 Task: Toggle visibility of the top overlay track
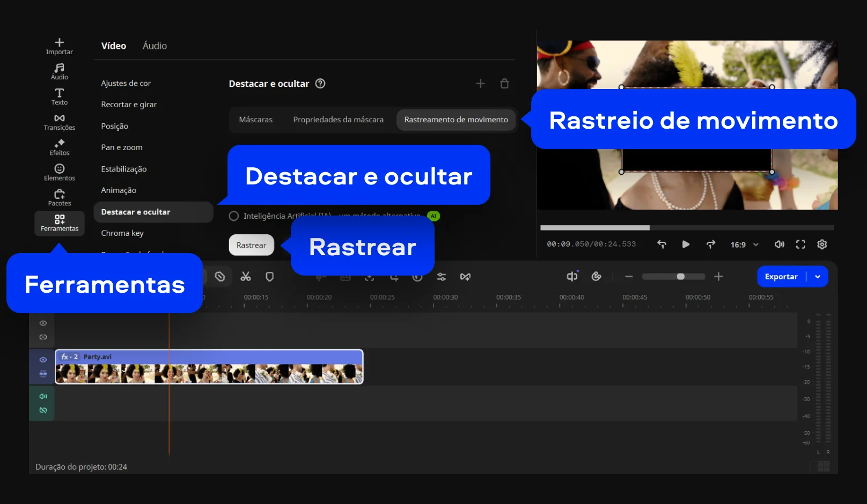click(x=43, y=323)
